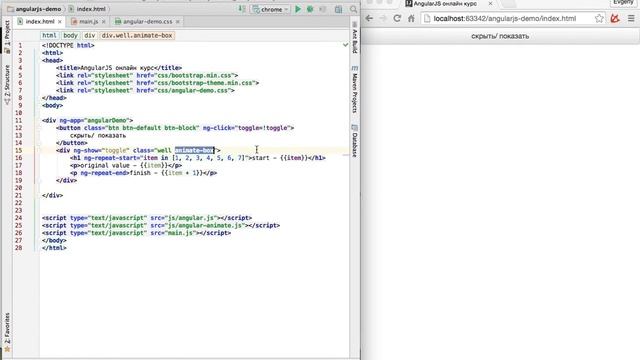
Task: Click the red Chrome extension icon
Action: (615, 18)
